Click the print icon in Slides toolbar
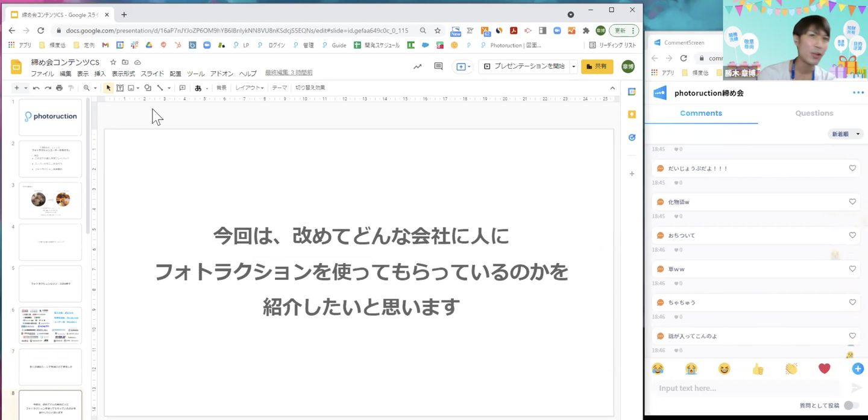The height and width of the screenshot is (420, 868). click(x=59, y=88)
